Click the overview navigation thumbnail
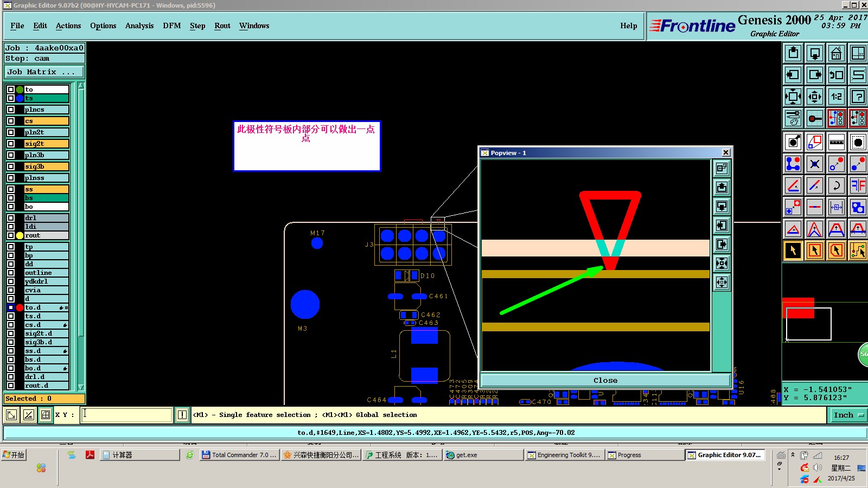The image size is (868, 488). (825, 323)
